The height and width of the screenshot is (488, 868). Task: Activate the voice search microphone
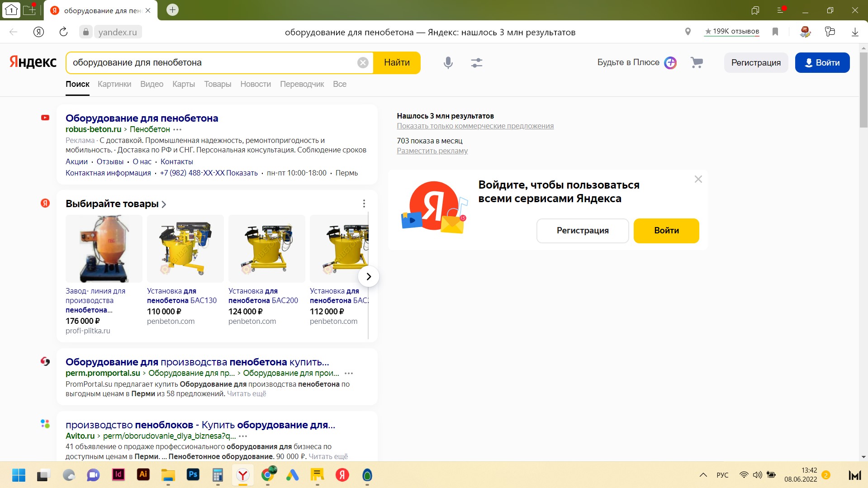[447, 63]
